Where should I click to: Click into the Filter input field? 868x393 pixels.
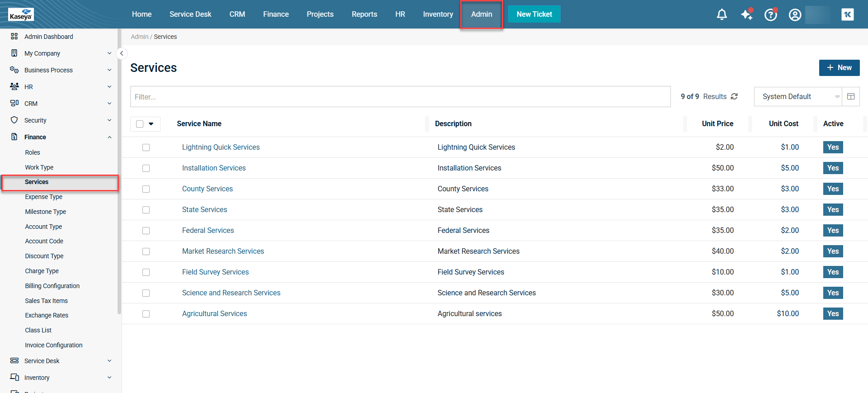click(x=400, y=97)
